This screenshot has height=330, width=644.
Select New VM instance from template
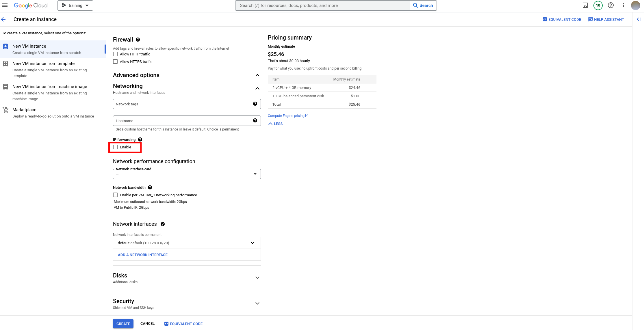click(43, 64)
